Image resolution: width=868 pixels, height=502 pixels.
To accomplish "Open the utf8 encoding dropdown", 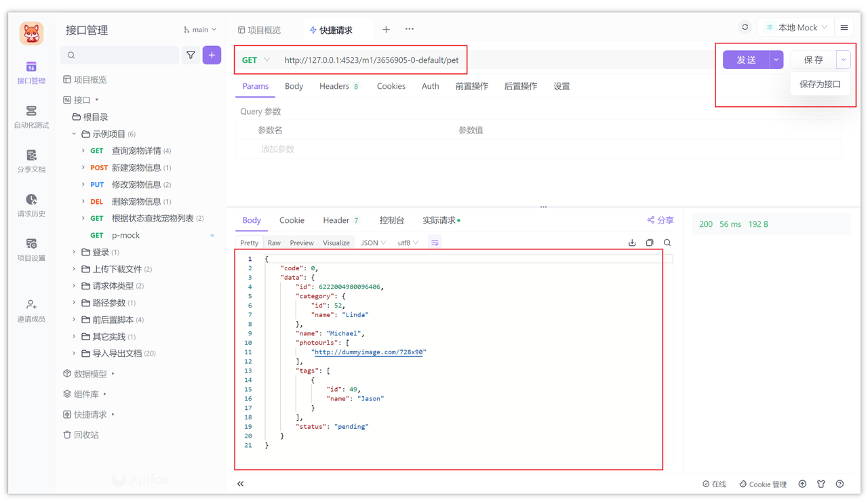I will point(408,243).
